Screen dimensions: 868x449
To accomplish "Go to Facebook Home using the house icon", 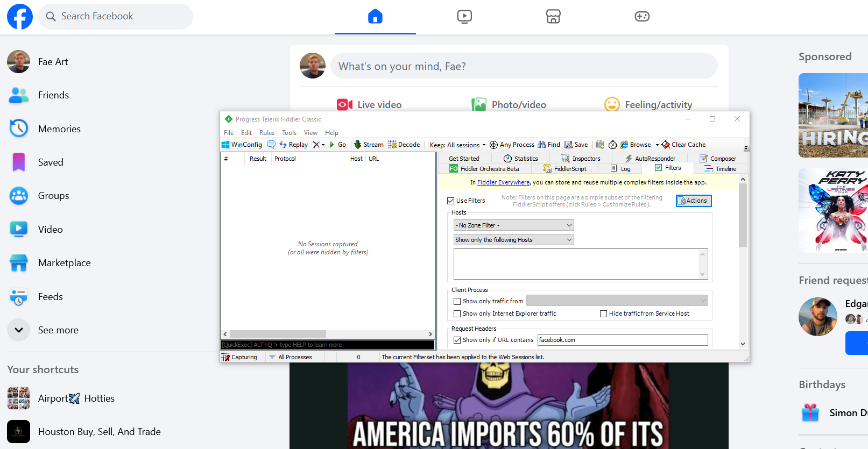I will click(375, 17).
